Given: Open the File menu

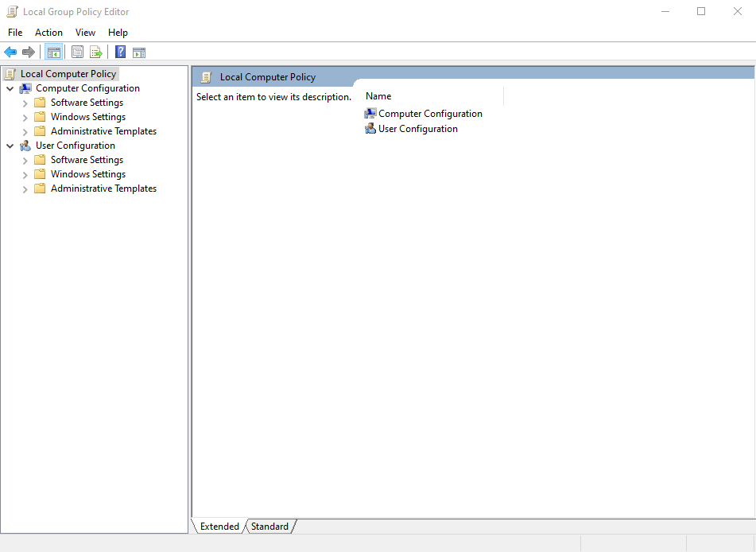Looking at the screenshot, I should coord(15,33).
